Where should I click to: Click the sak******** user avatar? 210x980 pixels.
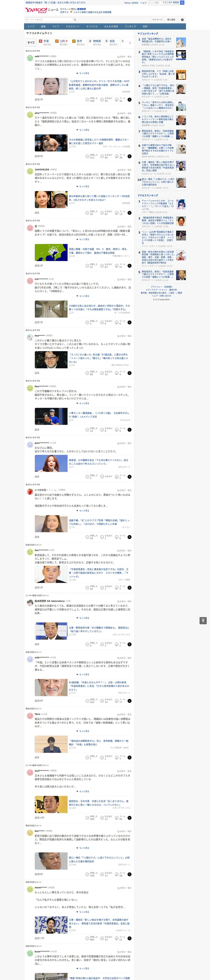pyautogui.click(x=30, y=58)
